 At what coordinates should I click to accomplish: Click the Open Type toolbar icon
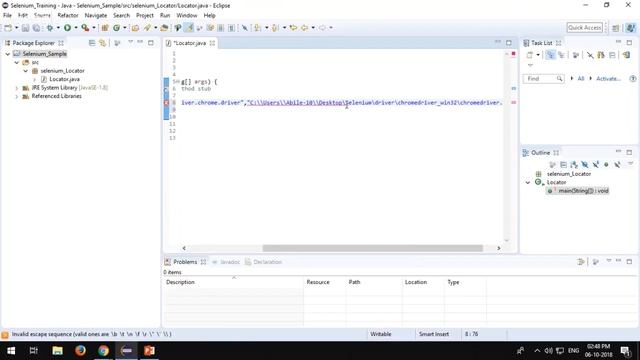click(135, 28)
